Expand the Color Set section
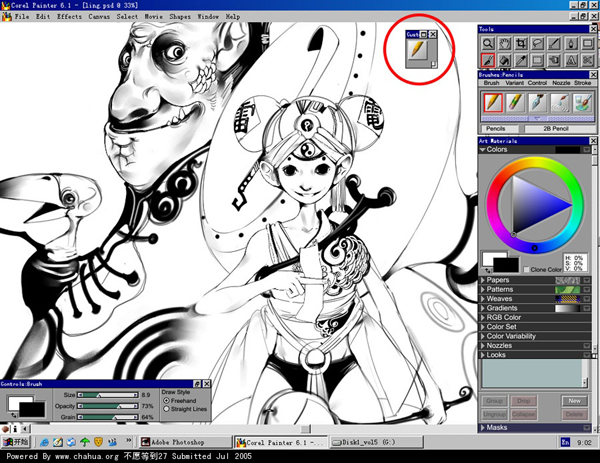The width and height of the screenshot is (600, 463). pyautogui.click(x=483, y=327)
